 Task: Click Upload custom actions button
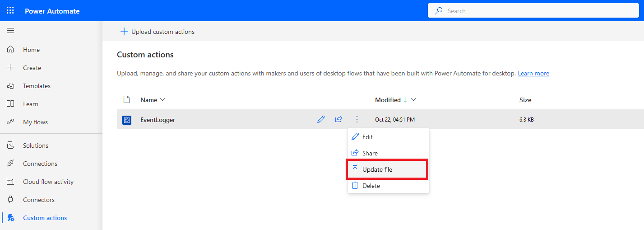point(158,32)
